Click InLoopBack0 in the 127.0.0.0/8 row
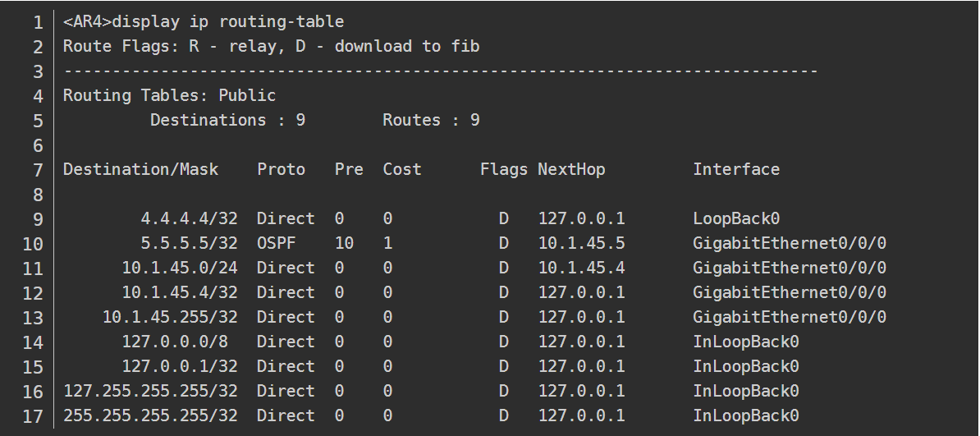The height and width of the screenshot is (436, 980). tap(746, 342)
